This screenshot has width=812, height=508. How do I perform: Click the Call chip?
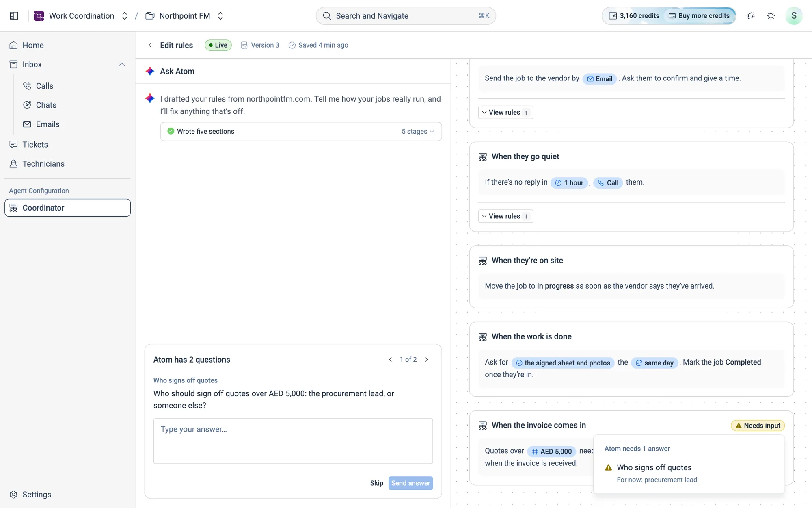608,183
